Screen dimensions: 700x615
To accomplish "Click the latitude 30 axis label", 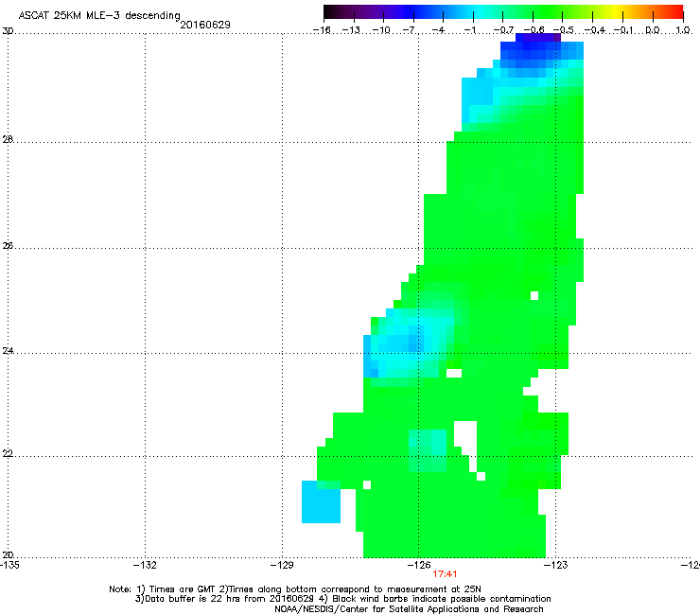I will [x=8, y=31].
